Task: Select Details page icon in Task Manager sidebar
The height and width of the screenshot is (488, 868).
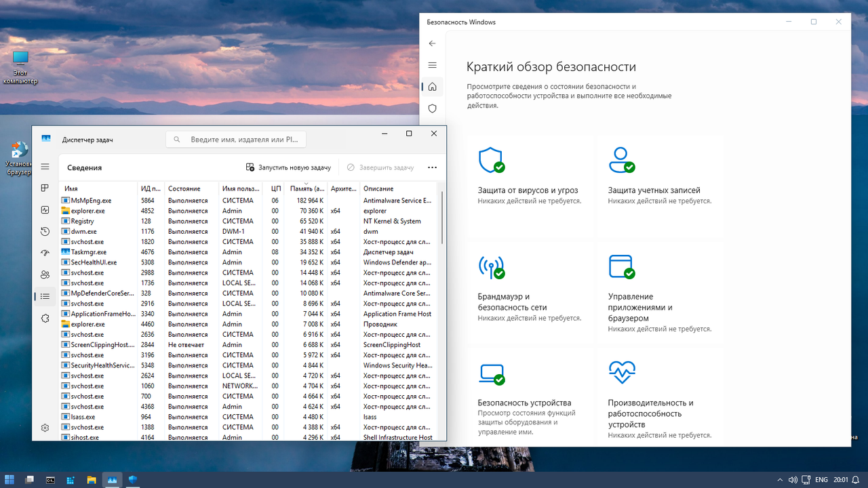Action: point(45,296)
